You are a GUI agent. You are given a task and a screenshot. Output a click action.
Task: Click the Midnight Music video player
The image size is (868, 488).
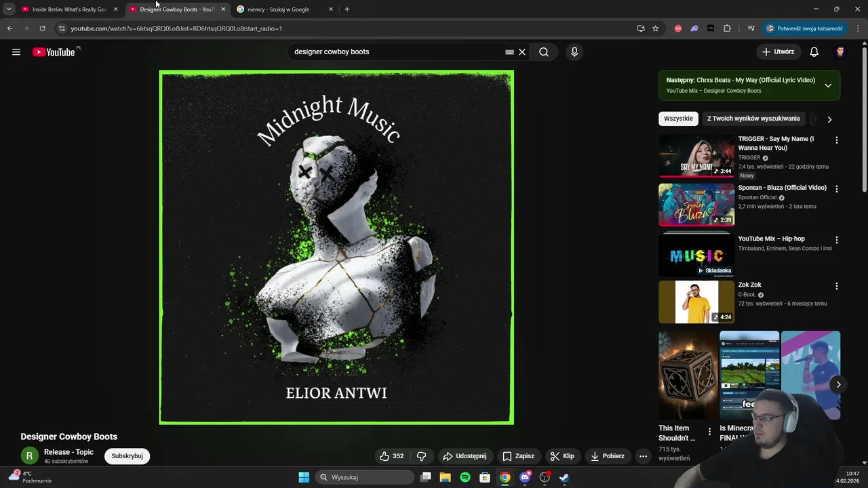336,247
